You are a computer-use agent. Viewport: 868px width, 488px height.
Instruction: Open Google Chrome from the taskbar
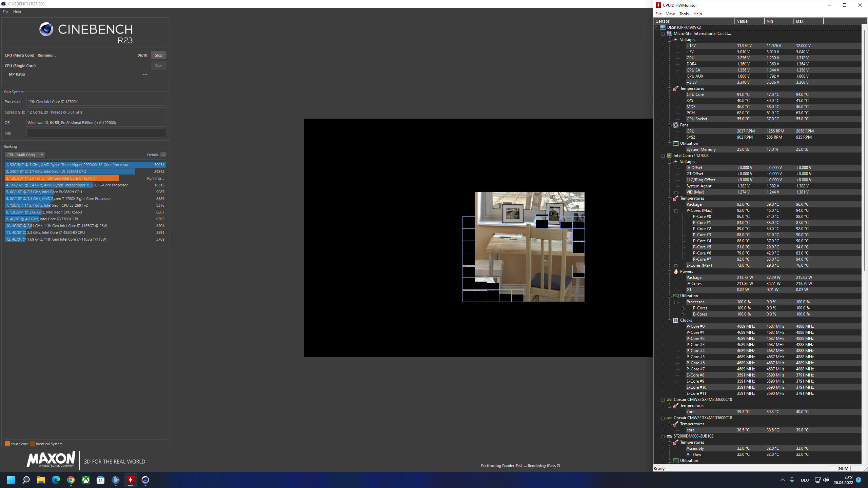tap(71, 480)
